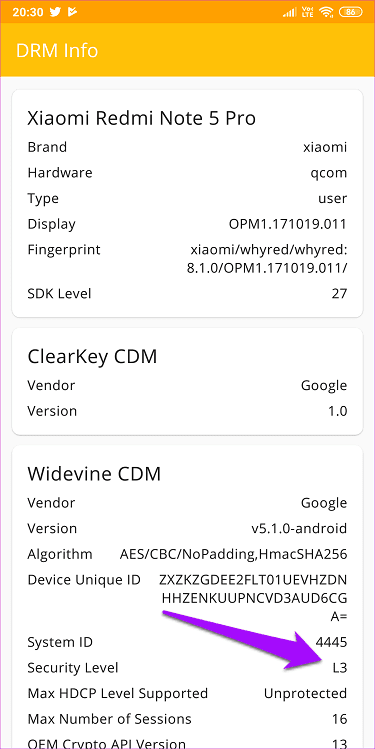Tap the notification icon next to Twitter
The image size is (375, 749).
pyautogui.click(x=73, y=12)
